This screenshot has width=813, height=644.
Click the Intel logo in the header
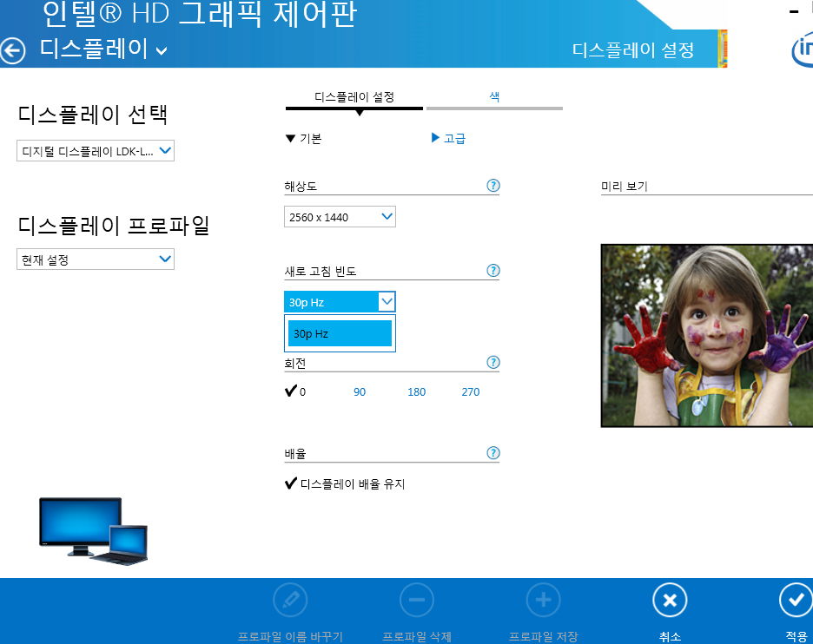(x=803, y=49)
